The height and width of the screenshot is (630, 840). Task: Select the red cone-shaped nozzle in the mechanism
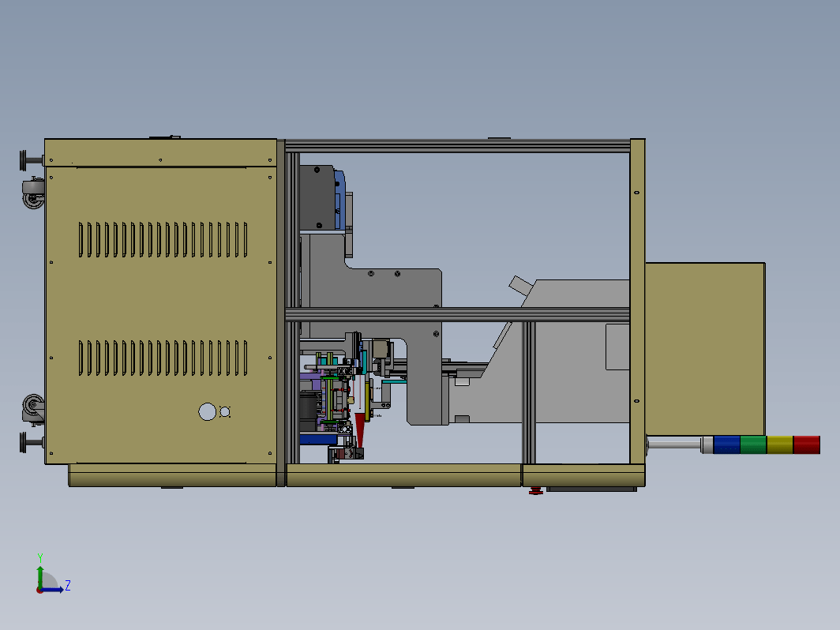point(360,429)
